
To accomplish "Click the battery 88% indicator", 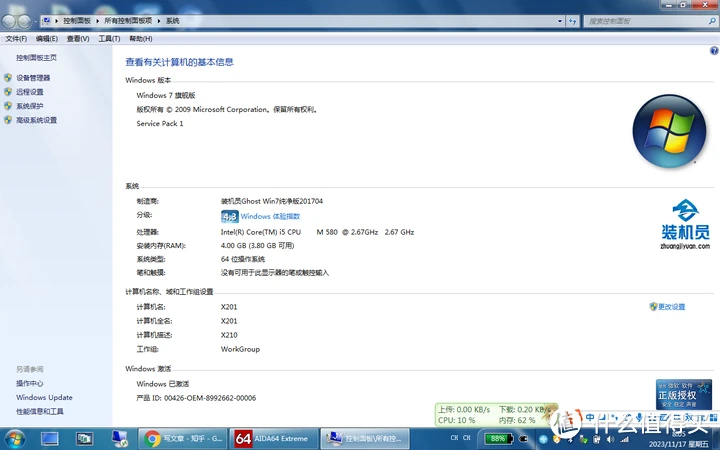I will tap(499, 439).
